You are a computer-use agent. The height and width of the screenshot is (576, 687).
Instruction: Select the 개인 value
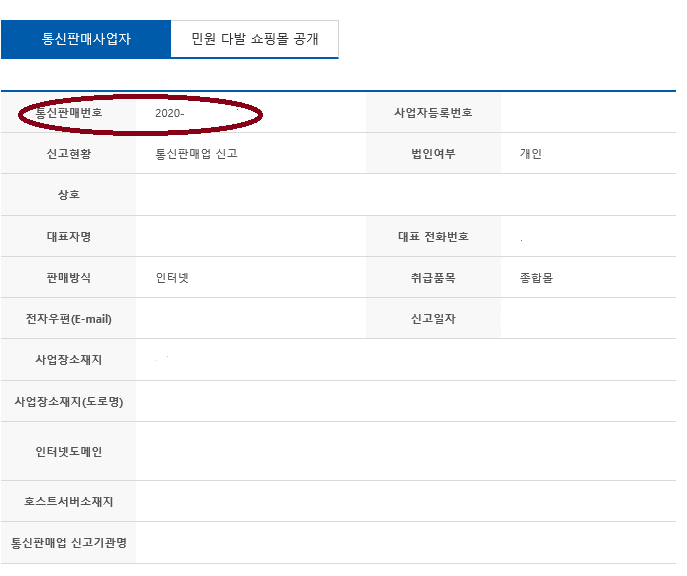531,154
